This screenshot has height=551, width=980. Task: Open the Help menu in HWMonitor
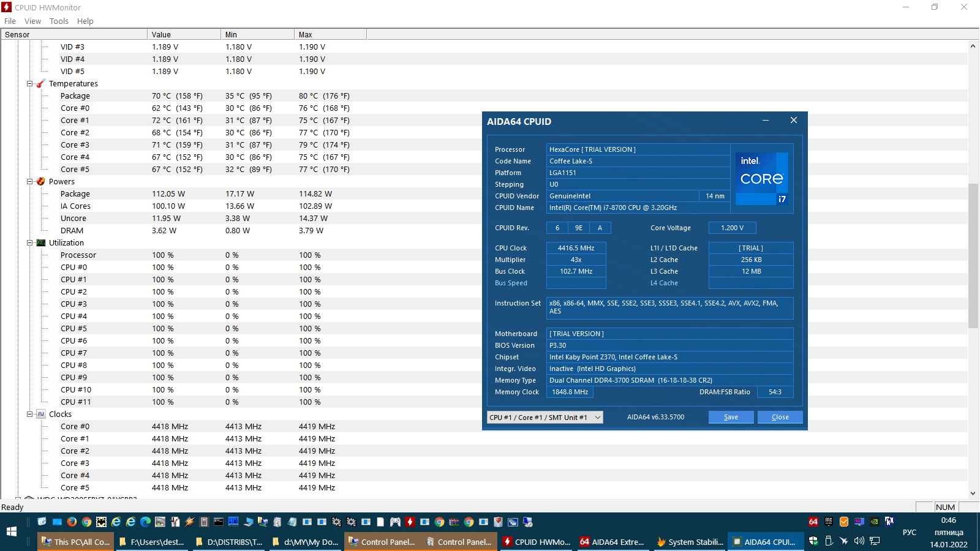[x=85, y=21]
